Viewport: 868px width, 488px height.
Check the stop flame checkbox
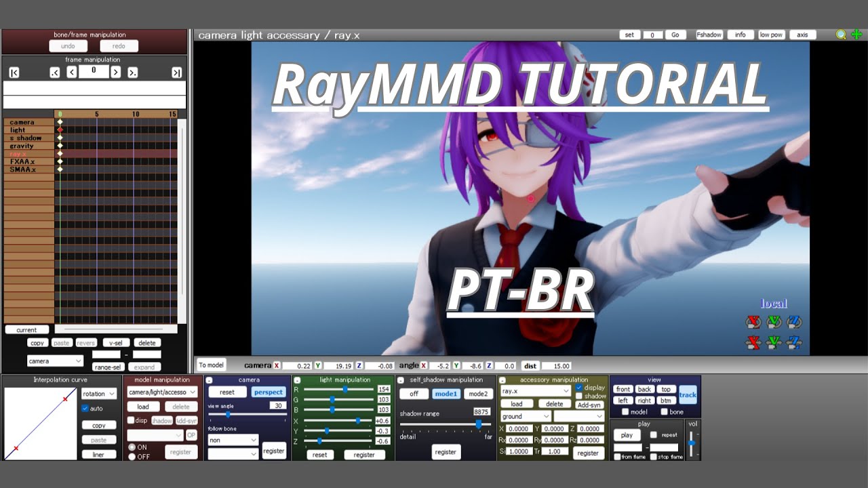click(x=654, y=457)
